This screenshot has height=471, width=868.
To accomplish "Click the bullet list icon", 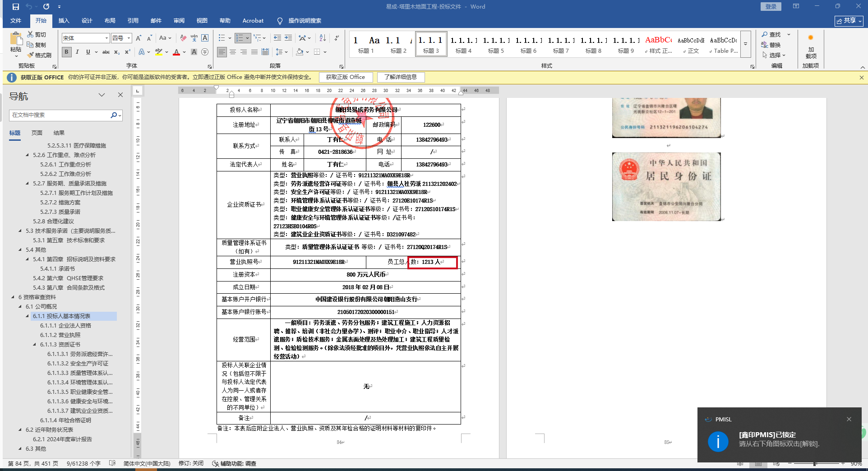I will pos(222,38).
